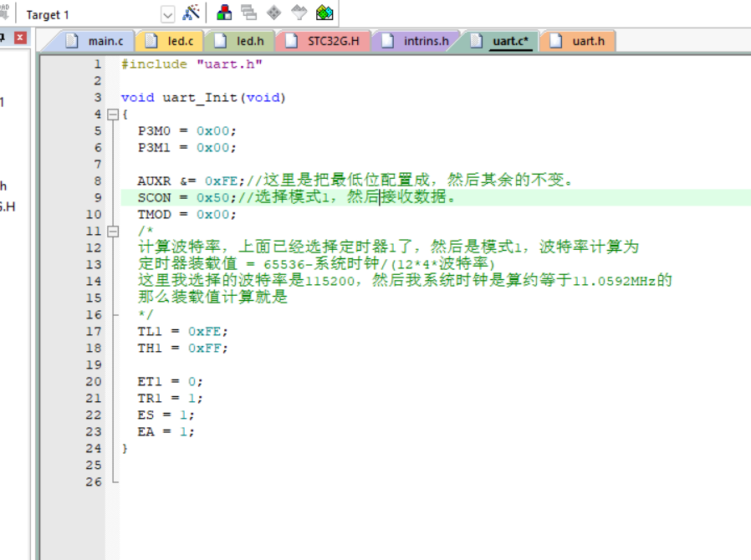
Task: Close the project panel with red X
Action: pos(20,38)
